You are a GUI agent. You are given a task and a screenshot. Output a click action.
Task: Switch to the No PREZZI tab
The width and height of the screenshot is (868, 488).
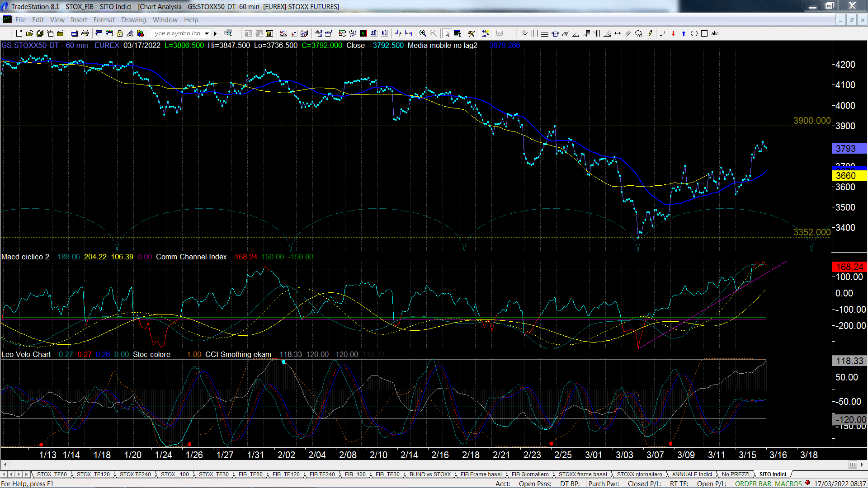pos(736,474)
